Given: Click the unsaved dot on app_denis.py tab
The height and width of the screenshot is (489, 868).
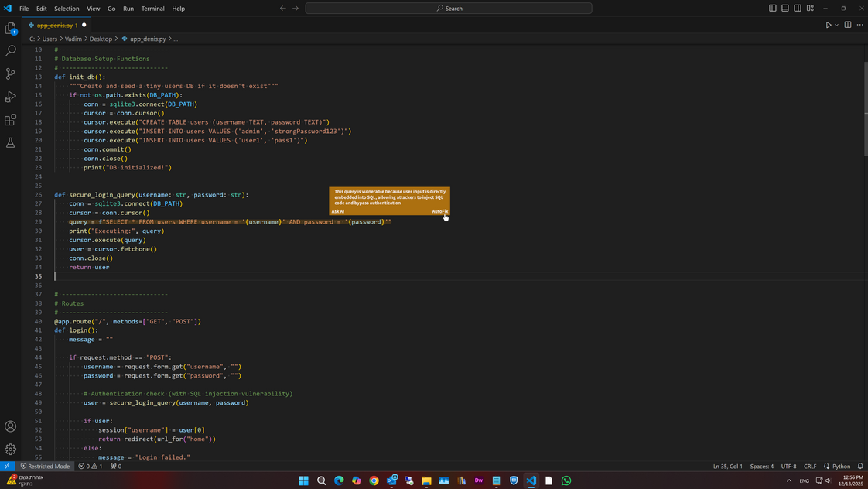Looking at the screenshot, I should pos(84,25).
